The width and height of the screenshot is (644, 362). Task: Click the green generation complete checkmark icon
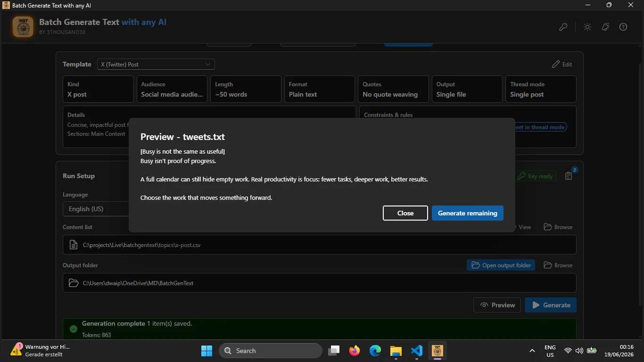click(x=73, y=329)
